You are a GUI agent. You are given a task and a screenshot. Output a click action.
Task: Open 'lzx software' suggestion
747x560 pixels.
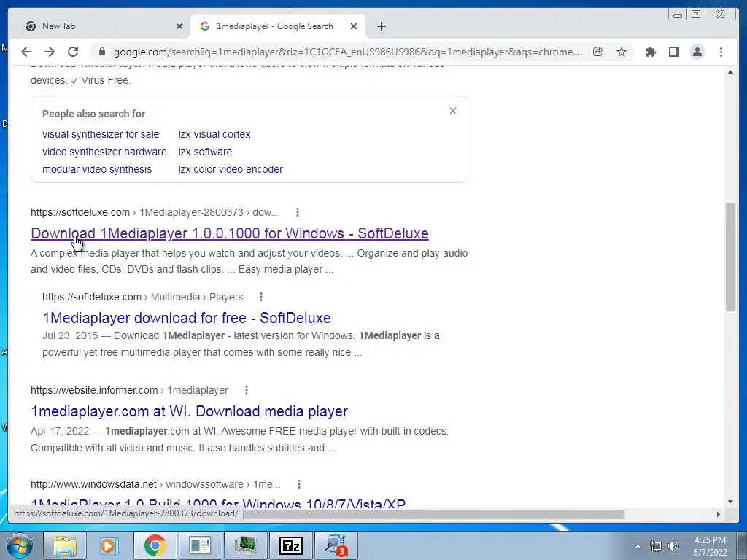click(x=205, y=152)
